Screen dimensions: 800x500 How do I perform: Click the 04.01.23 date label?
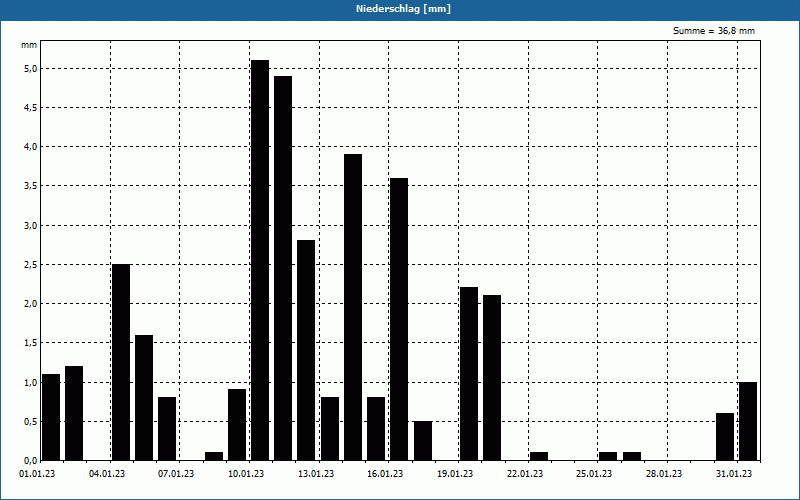(107, 474)
